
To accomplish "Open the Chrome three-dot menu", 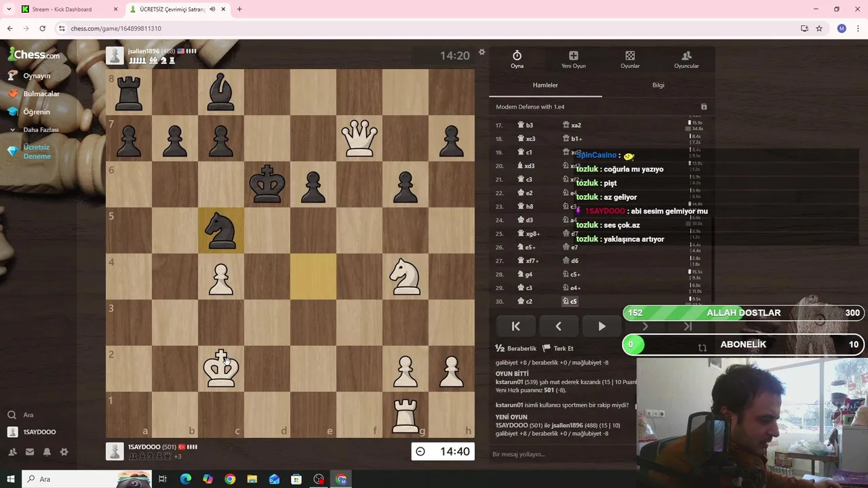I will (x=859, y=28).
